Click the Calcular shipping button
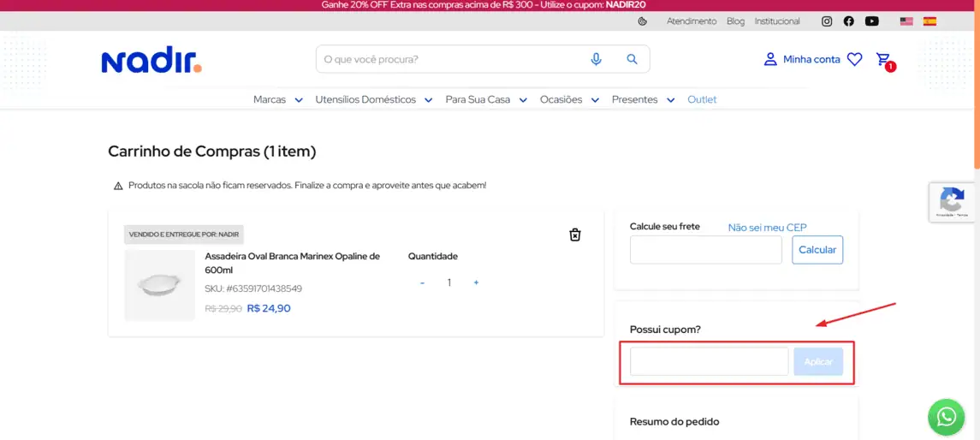This screenshot has width=980, height=440. coord(817,250)
